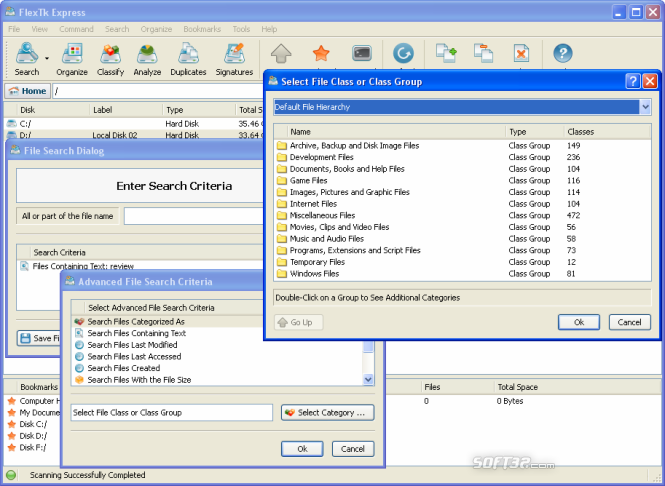Viewport: 665px width, 486px height.
Task: Click the copy files toolbar icon
Action: tap(446, 53)
